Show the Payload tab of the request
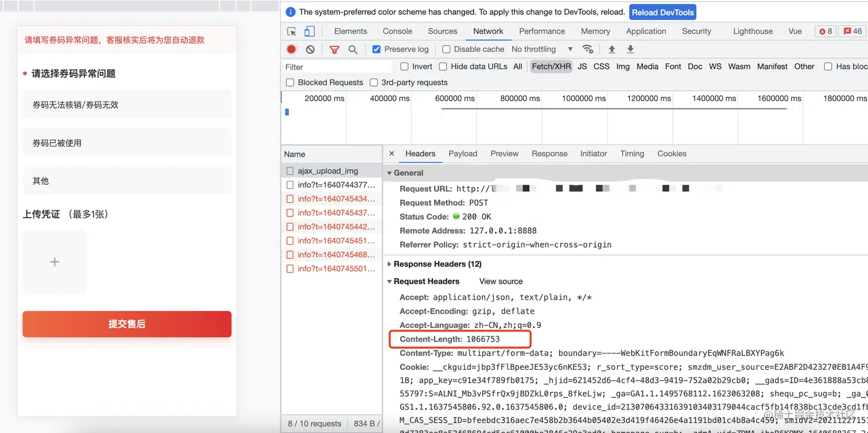The width and height of the screenshot is (868, 433). [x=463, y=153]
